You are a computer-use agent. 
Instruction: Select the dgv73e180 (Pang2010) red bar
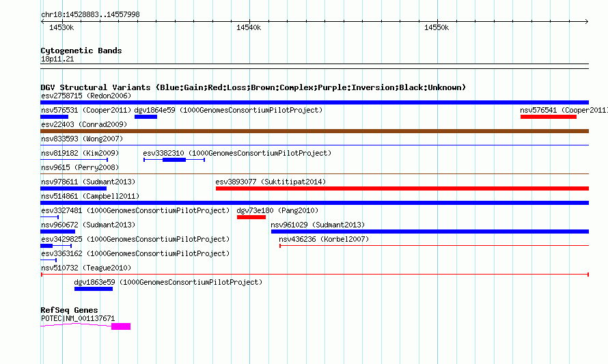tap(251, 217)
